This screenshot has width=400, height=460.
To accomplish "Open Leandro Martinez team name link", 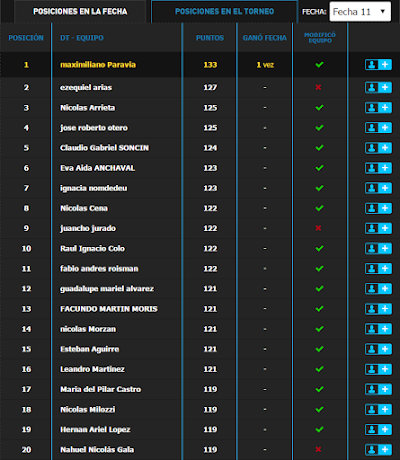I will tap(92, 369).
